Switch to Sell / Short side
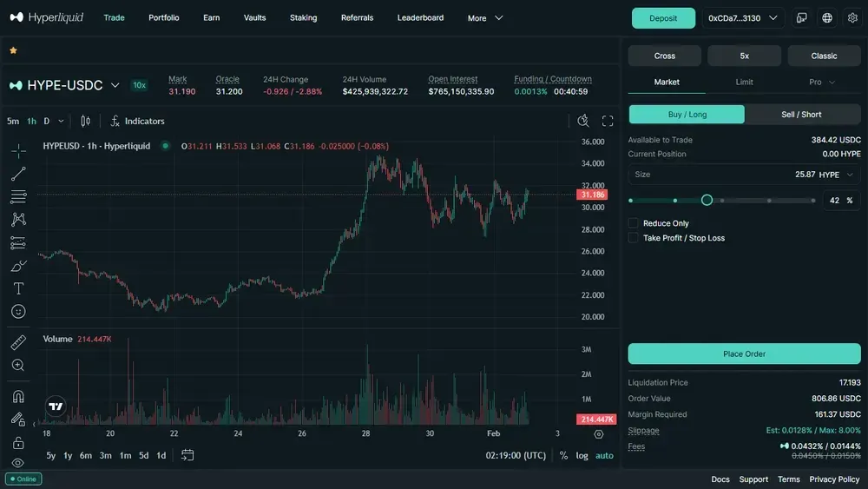This screenshot has height=489, width=868. click(801, 114)
